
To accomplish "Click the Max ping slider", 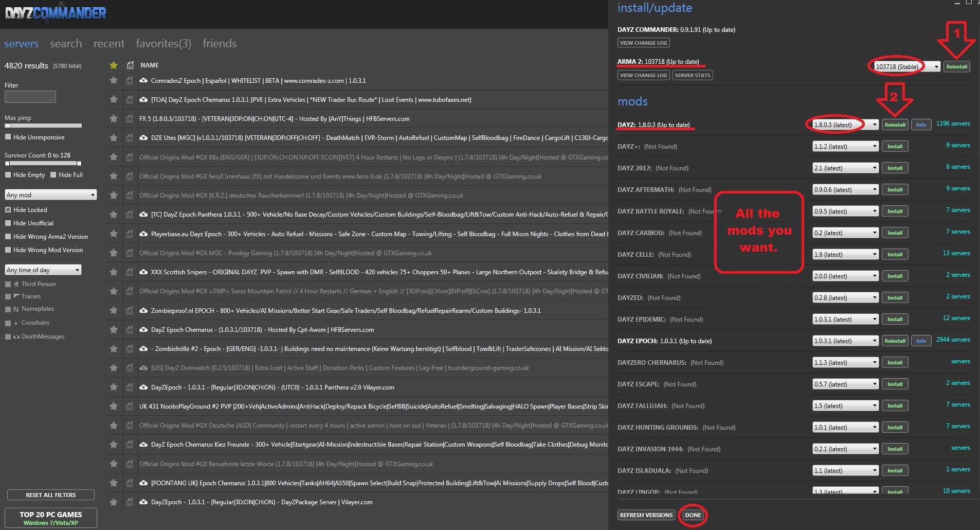I will point(43,126).
